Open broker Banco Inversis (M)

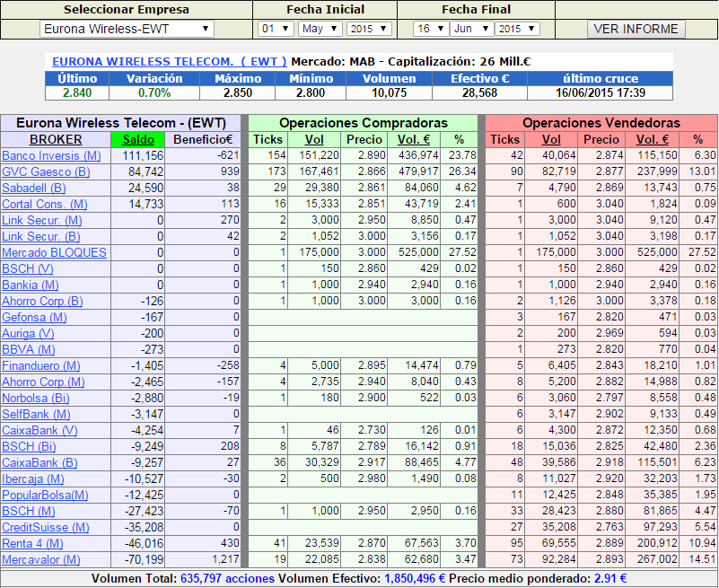[x=53, y=155]
